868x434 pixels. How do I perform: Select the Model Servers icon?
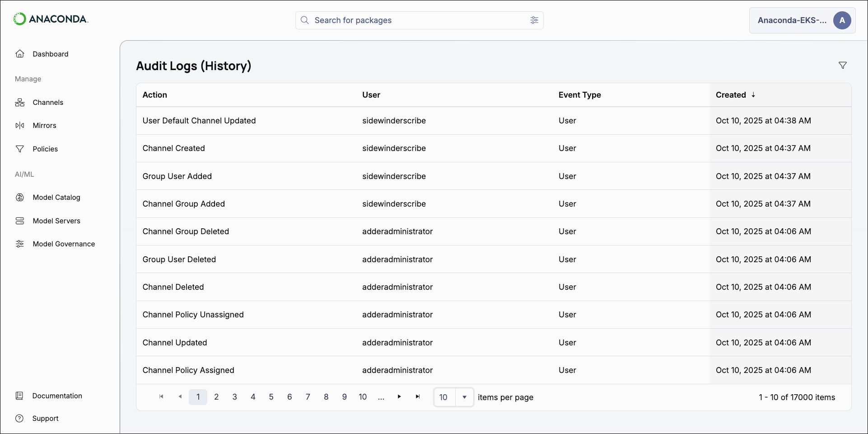click(x=20, y=221)
